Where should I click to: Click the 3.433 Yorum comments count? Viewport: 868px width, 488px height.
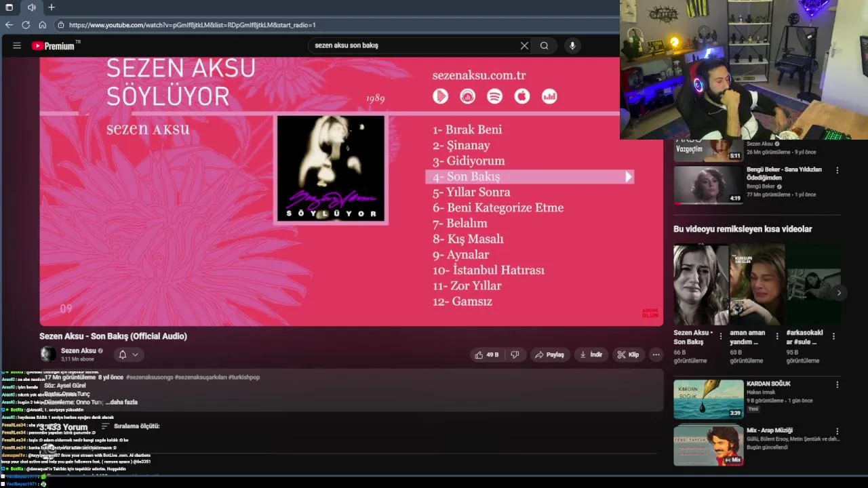pyautogui.click(x=63, y=427)
